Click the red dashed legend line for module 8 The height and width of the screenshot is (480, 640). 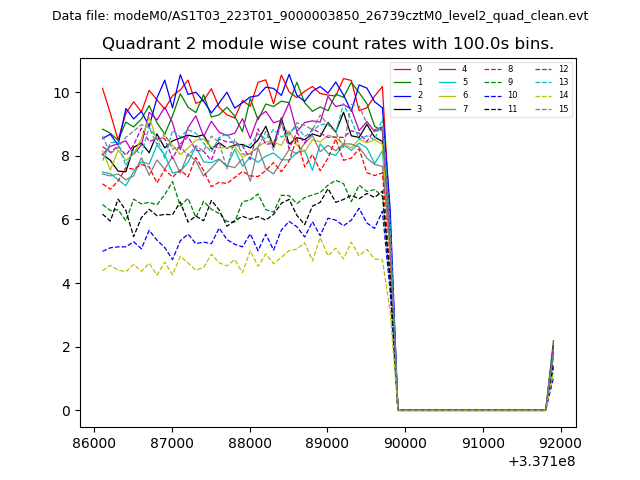point(495,69)
